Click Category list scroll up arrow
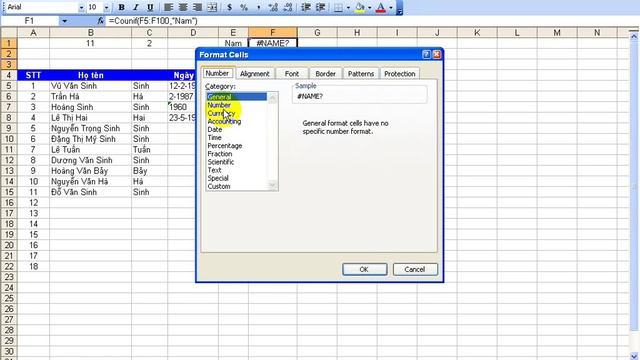 click(x=273, y=98)
